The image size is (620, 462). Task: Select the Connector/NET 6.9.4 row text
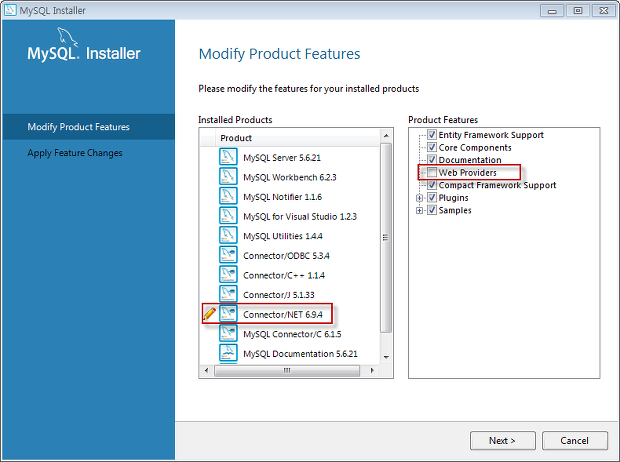click(x=283, y=314)
